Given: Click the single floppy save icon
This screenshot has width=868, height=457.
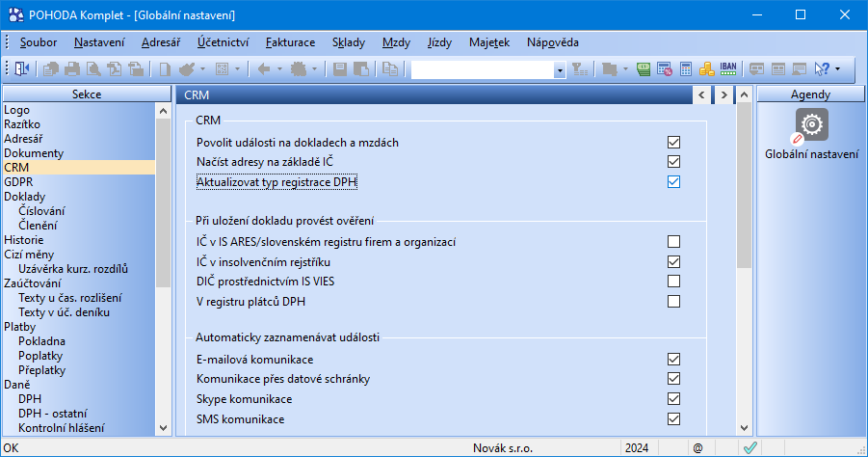Looking at the screenshot, I should (340, 68).
